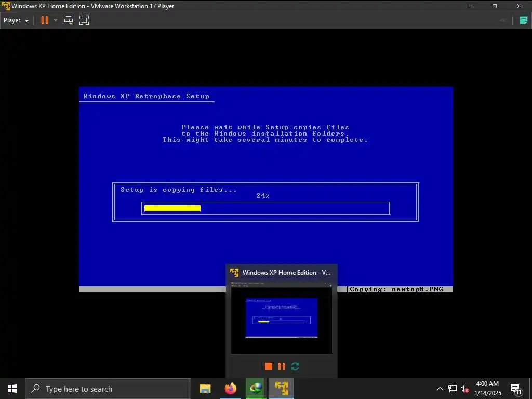This screenshot has width=532, height=399.
Task: Stop the VM in taskbar preview
Action: click(269, 366)
